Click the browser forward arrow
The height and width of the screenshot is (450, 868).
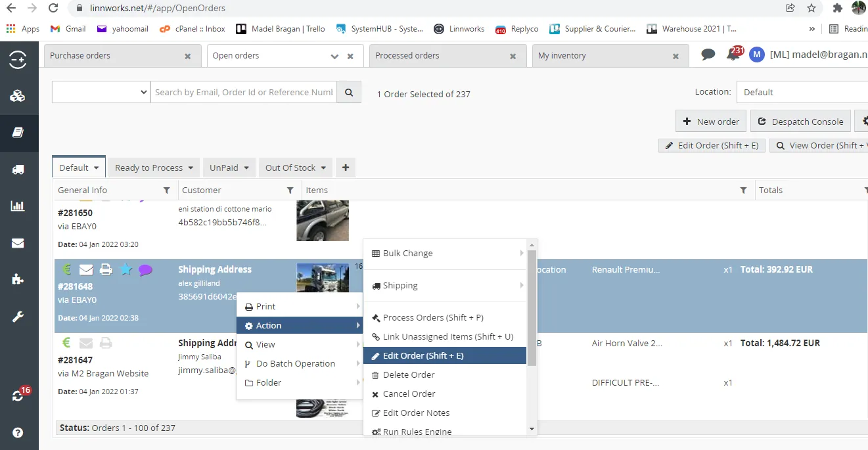(32, 9)
